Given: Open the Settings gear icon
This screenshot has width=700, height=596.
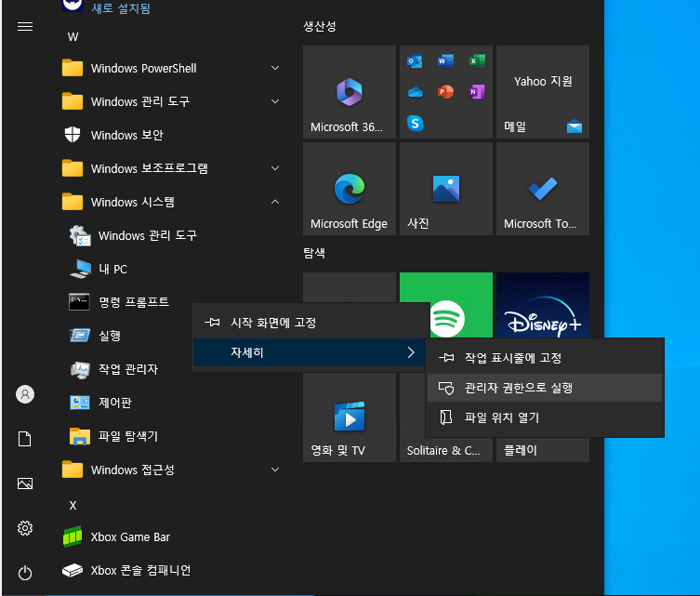Looking at the screenshot, I should (25, 528).
